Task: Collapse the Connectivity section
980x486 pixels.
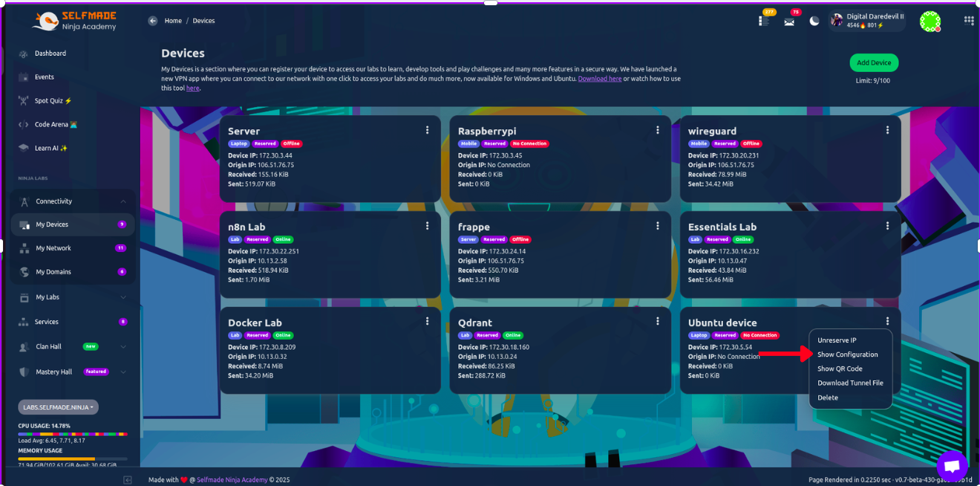Action: pos(123,201)
